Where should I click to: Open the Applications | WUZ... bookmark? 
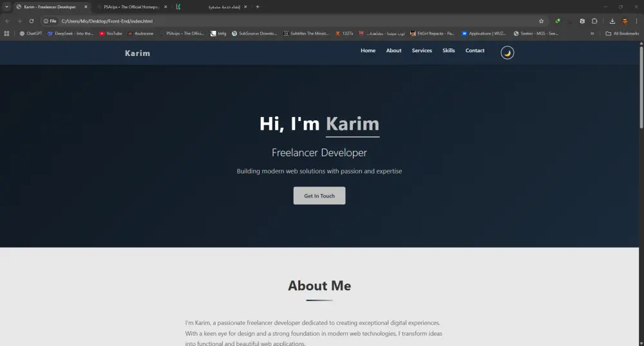pyautogui.click(x=484, y=33)
